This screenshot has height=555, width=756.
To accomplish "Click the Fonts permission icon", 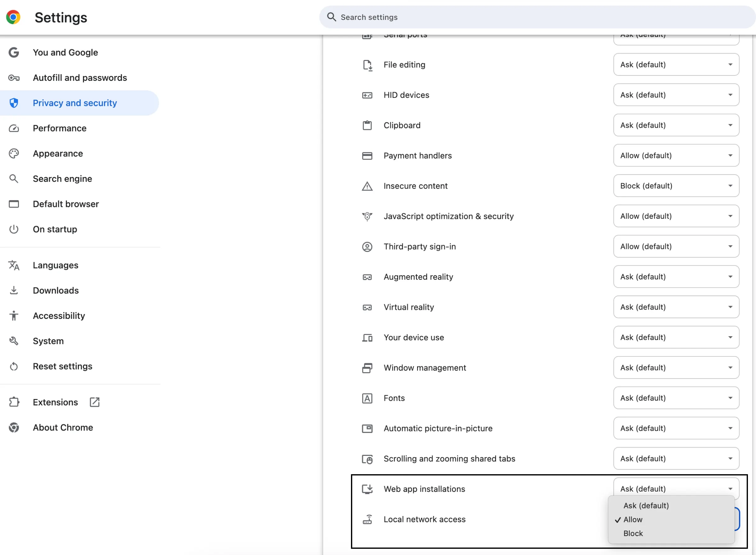I will [x=367, y=398].
